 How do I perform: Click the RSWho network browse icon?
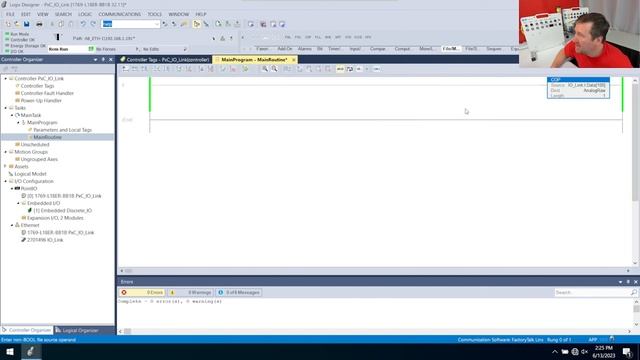pyautogui.click(x=222, y=38)
